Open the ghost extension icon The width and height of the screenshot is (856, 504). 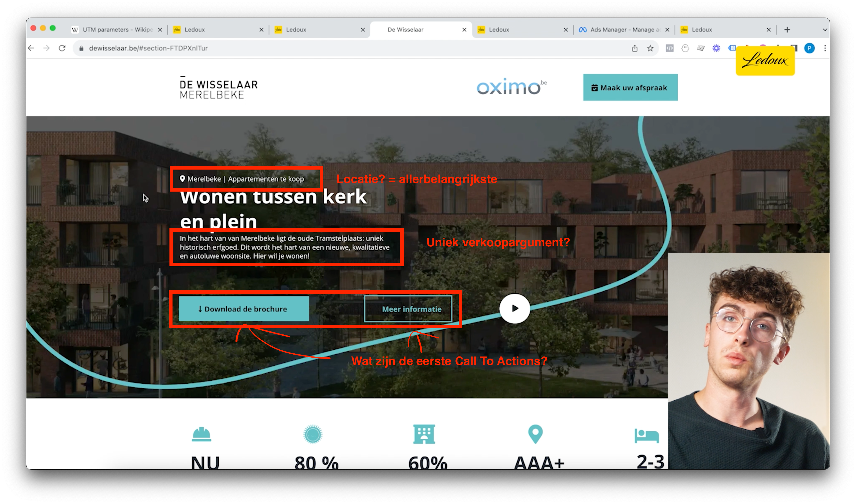(685, 48)
